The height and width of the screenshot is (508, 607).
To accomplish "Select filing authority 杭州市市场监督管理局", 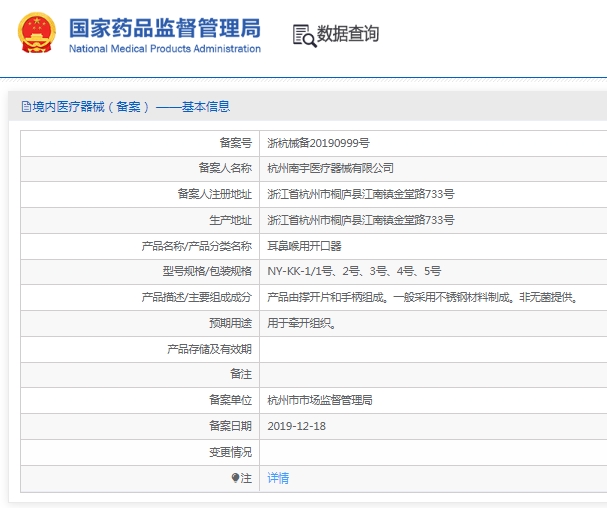I will 320,400.
